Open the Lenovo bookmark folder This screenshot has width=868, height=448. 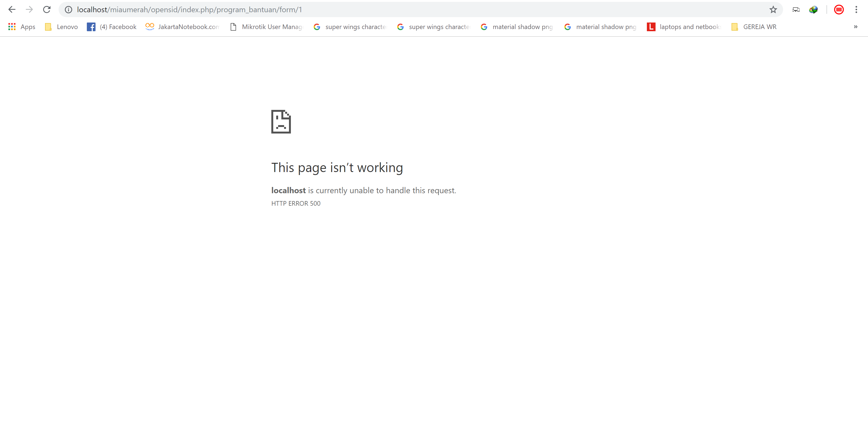click(x=61, y=27)
